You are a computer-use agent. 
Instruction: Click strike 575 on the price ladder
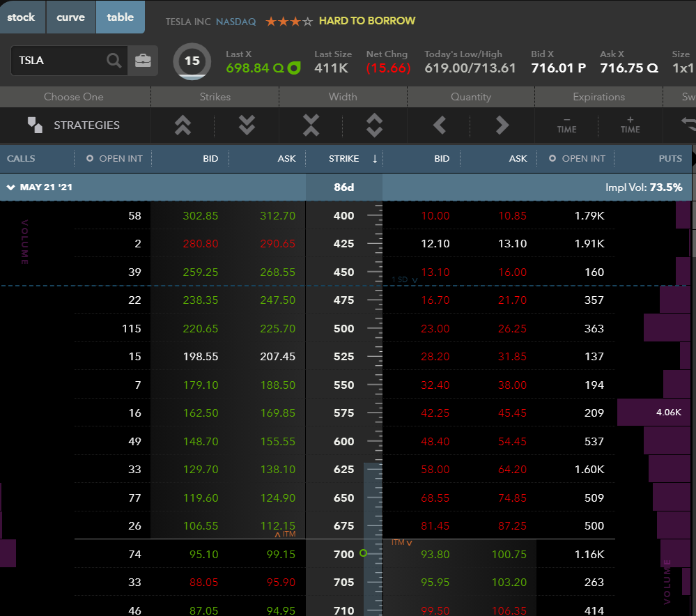(x=343, y=413)
